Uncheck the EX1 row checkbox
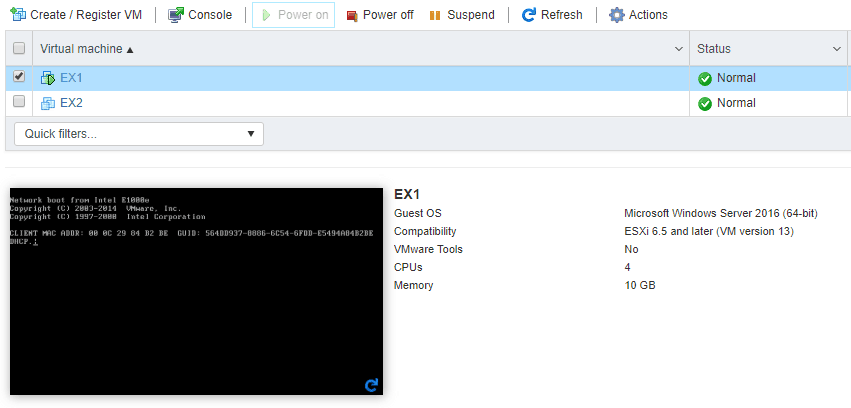851x408 pixels. tap(19, 76)
